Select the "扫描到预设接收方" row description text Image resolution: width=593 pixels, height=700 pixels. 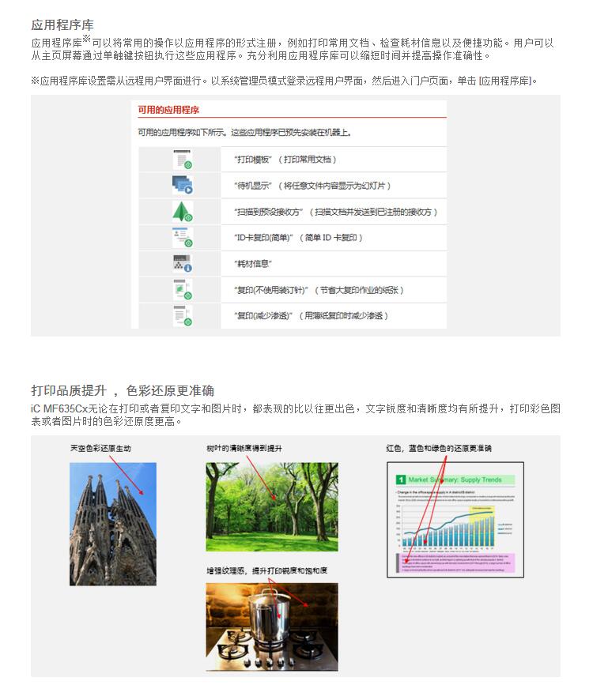(x=335, y=212)
